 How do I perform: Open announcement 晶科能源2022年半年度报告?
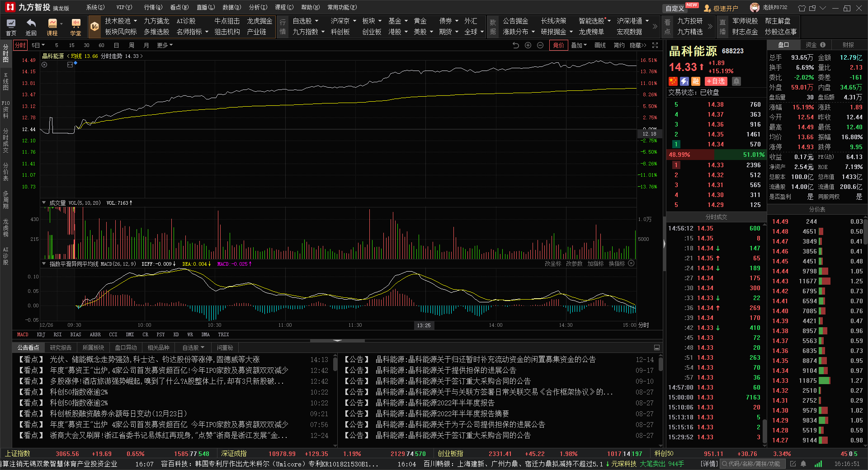[x=435, y=403]
